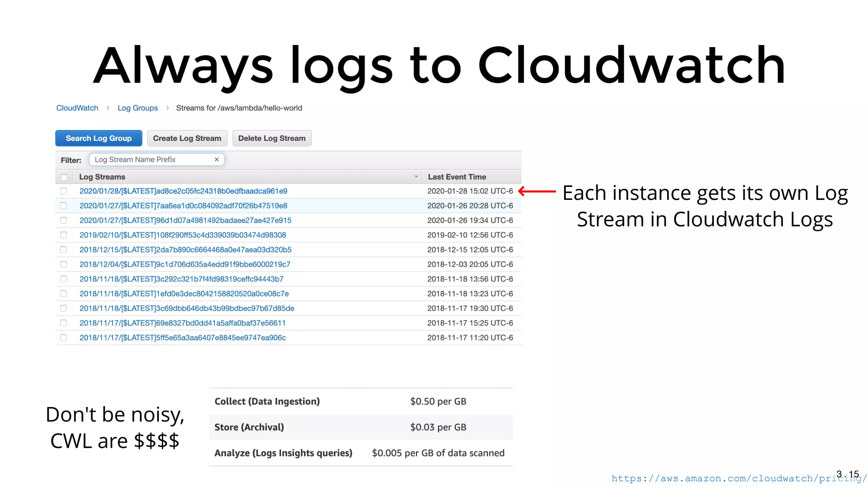The width and height of the screenshot is (868, 488).
Task: Select the '2018-12-15 12:05 UTC-6' event time
Action: coord(470,250)
